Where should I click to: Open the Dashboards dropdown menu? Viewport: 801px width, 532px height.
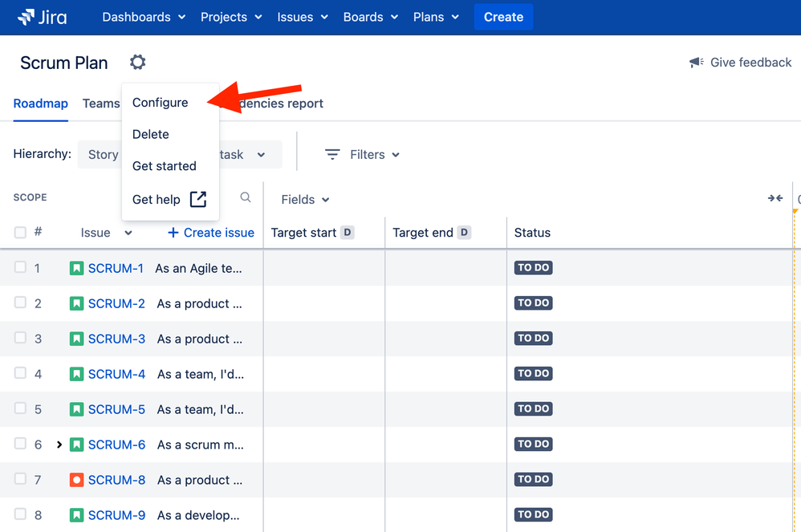(144, 17)
